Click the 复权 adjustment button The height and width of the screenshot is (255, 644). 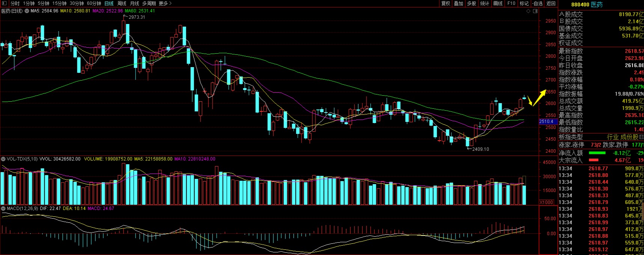click(446, 3)
